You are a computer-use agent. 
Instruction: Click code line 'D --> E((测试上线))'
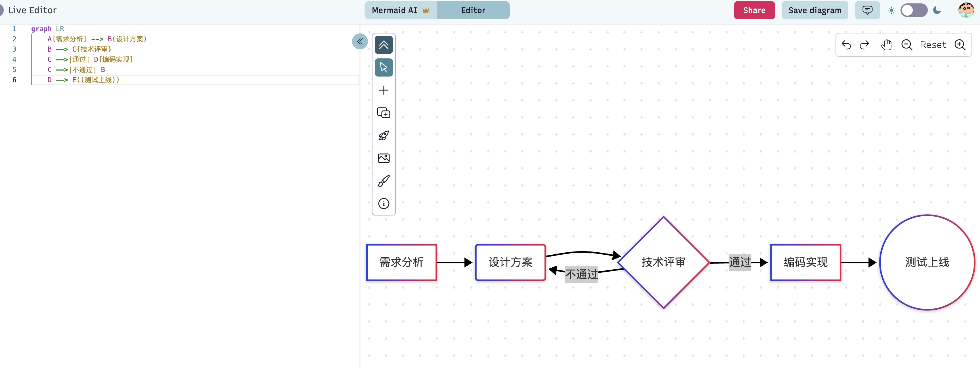tap(83, 80)
